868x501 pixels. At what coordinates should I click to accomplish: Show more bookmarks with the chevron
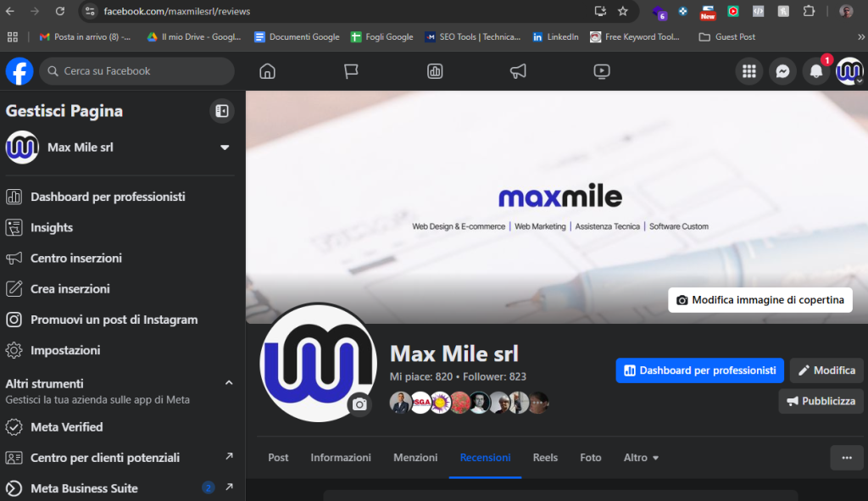(x=861, y=37)
